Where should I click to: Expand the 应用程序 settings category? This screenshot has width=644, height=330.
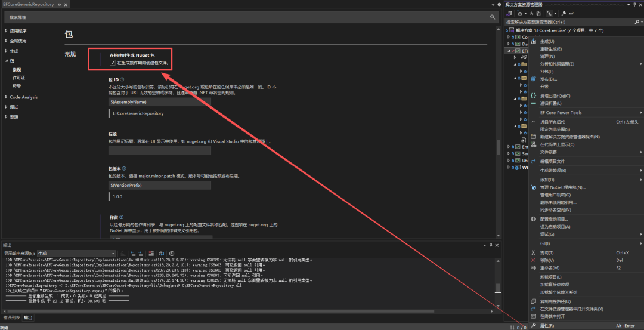[6, 31]
